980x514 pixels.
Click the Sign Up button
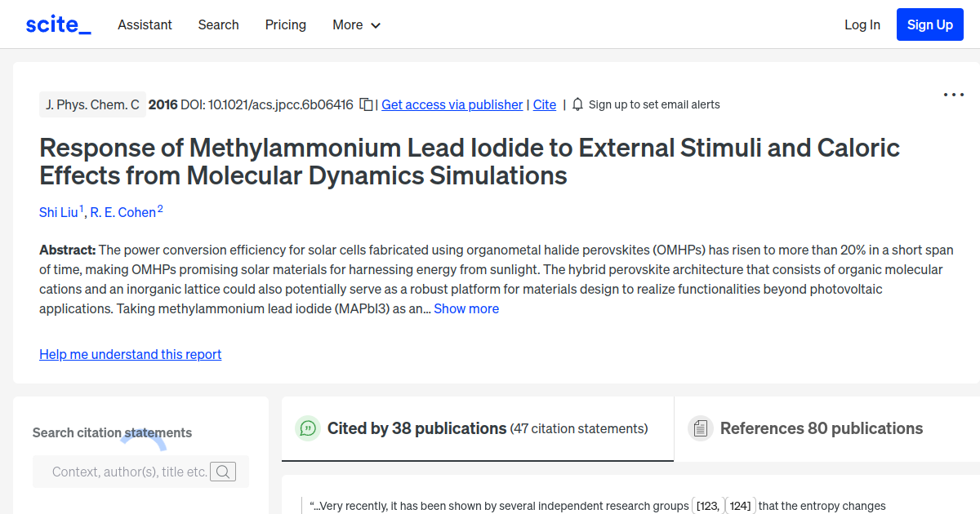(929, 24)
